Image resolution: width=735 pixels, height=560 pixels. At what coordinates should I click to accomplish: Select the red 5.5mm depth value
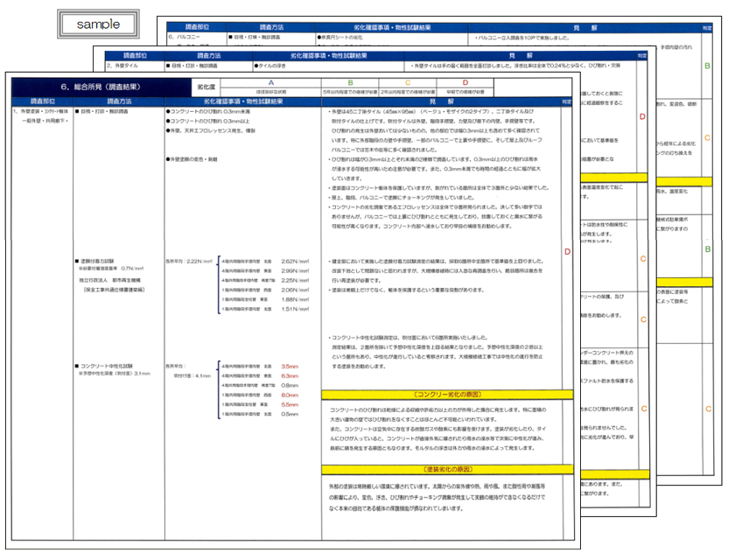pyautogui.click(x=290, y=404)
